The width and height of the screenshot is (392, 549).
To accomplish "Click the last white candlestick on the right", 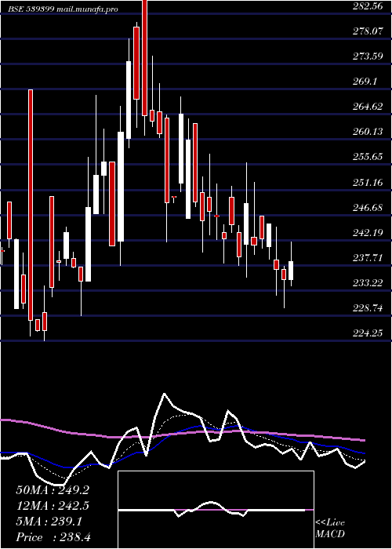I will (291, 271).
